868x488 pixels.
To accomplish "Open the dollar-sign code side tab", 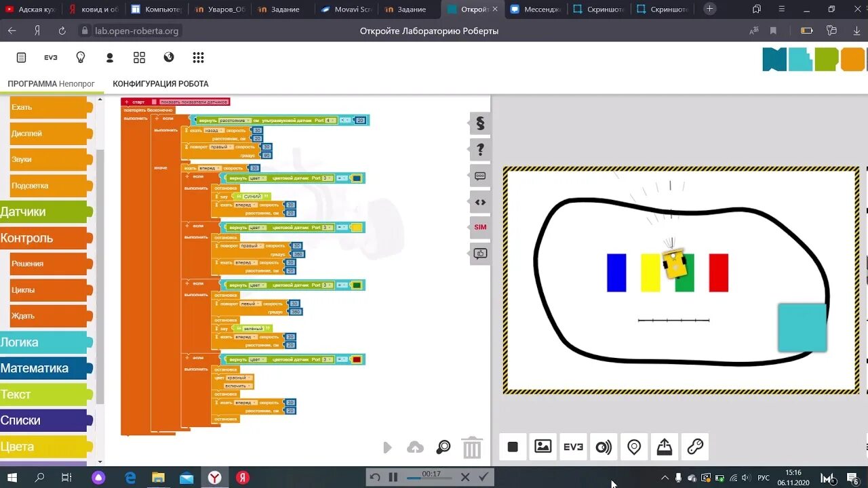I will pyautogui.click(x=480, y=123).
